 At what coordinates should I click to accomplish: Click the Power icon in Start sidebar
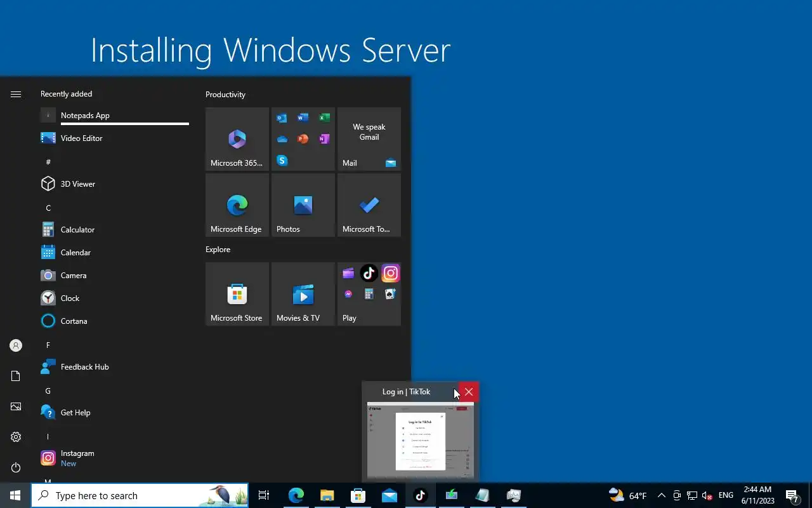tap(16, 467)
